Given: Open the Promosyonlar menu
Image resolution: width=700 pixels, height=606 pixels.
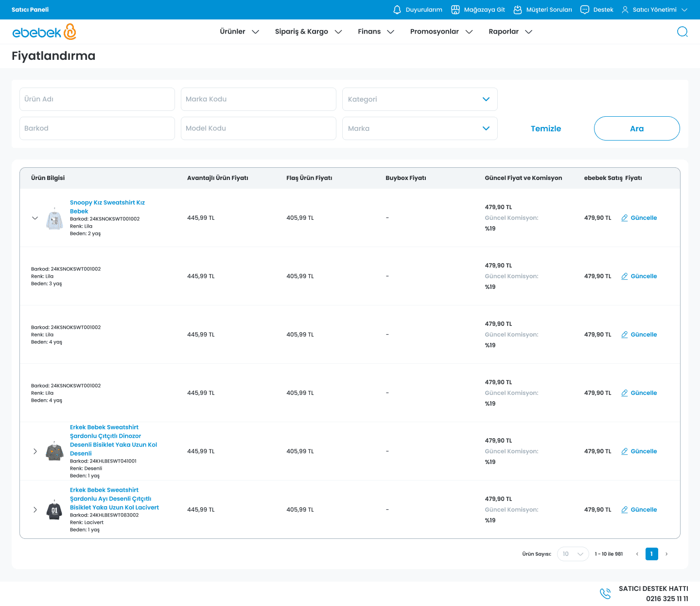Looking at the screenshot, I should pyautogui.click(x=441, y=32).
